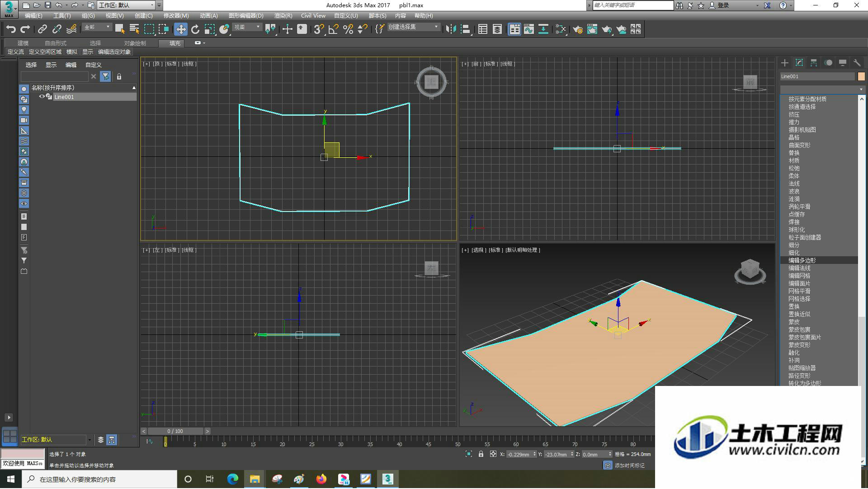The height and width of the screenshot is (489, 868).
Task: Toggle visibility eye for Line001
Action: [42, 97]
